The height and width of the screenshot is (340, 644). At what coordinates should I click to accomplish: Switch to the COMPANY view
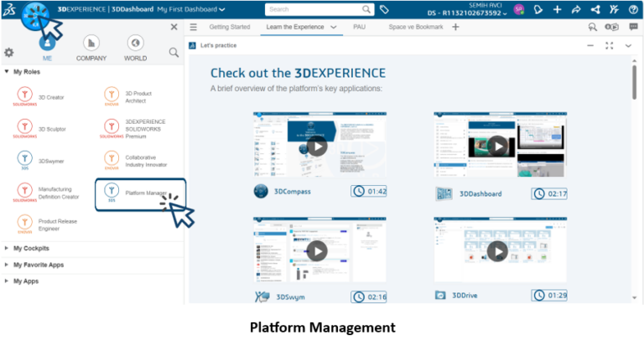91,48
